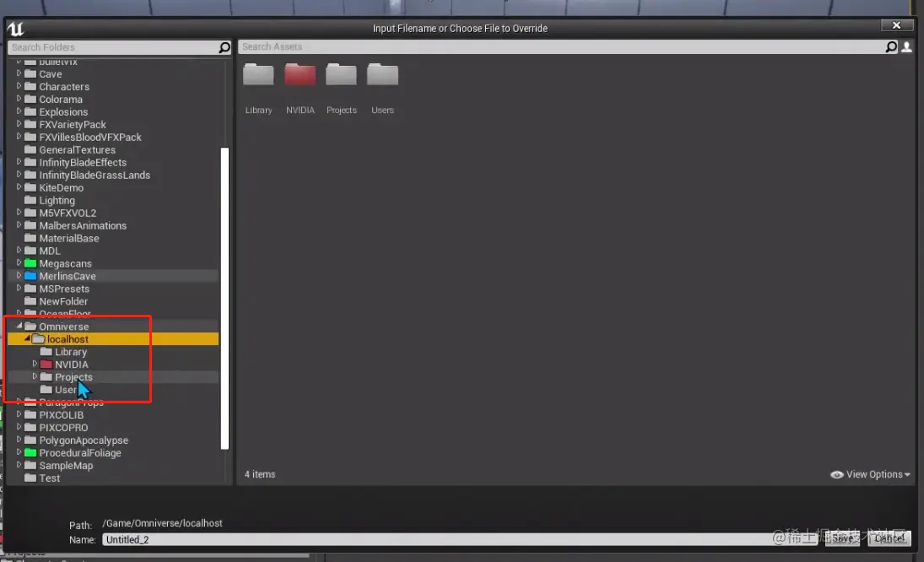
Task: Collapse the localhost tree node
Action: pyautogui.click(x=29, y=338)
